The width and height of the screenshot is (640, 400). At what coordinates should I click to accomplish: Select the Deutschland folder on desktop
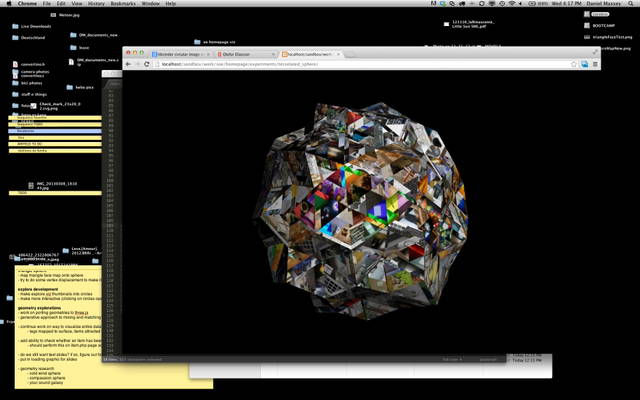coord(29,38)
